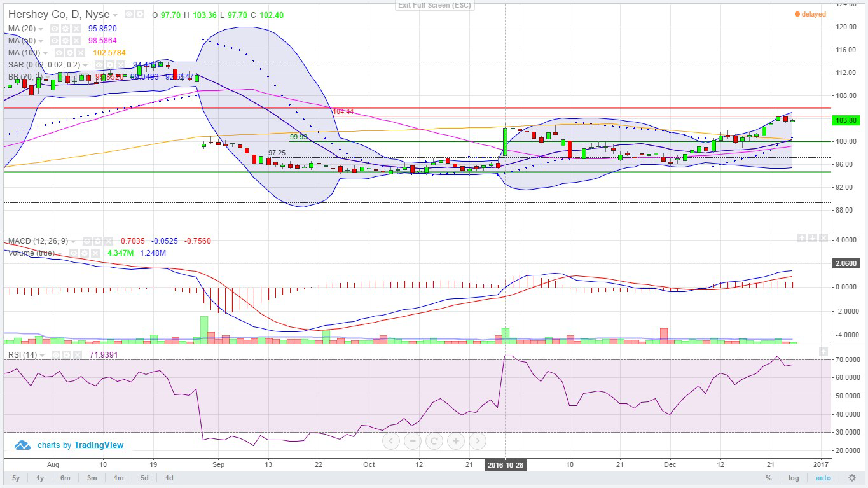Viewport: 868px width, 488px height.
Task: Select 3m time range
Action: pyautogui.click(x=92, y=478)
